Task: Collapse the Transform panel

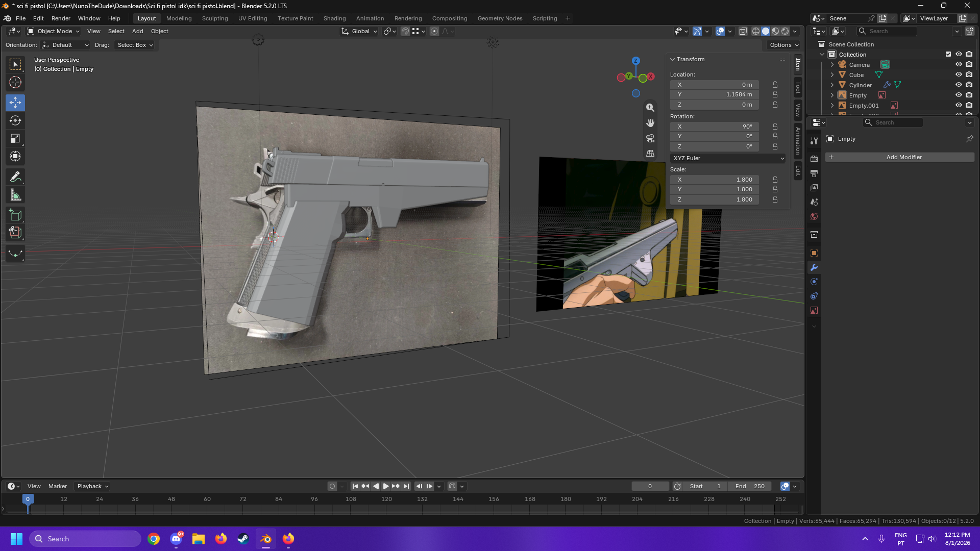Action: point(673,59)
